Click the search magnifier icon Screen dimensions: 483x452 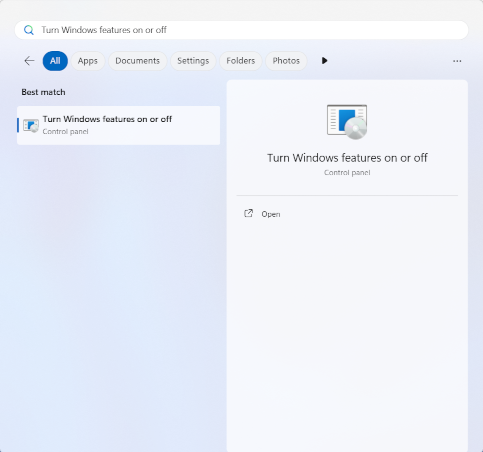pyautogui.click(x=29, y=30)
